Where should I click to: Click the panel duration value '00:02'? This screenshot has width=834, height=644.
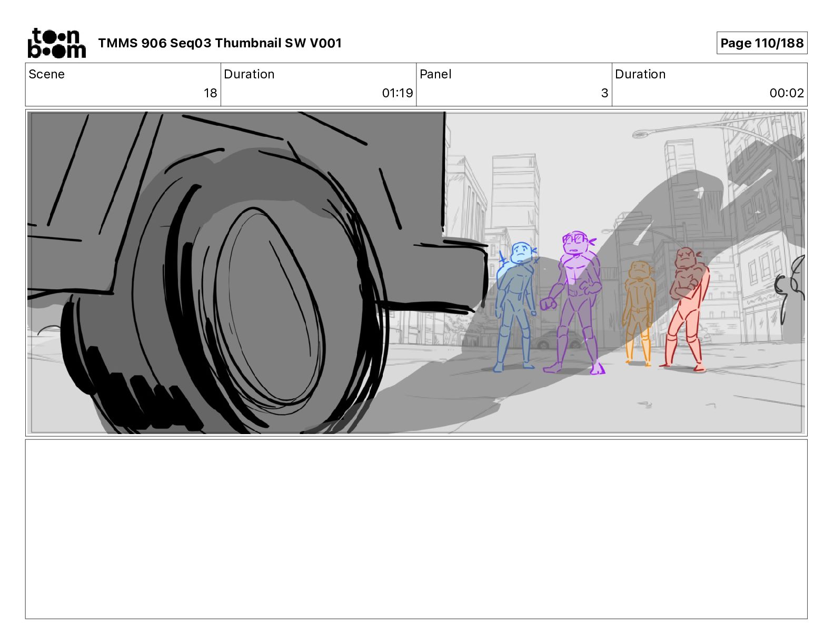pos(787,93)
